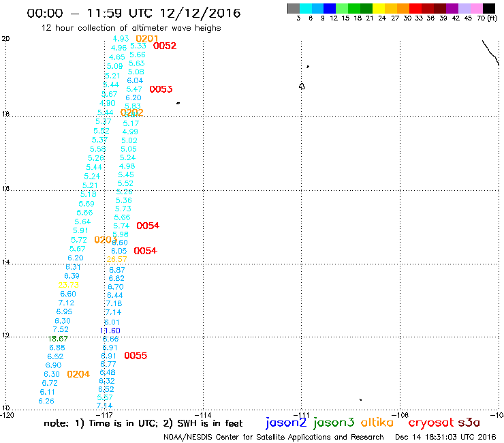The height and width of the screenshot is (443, 504).
Task: Click the wave height value 5.17
Action: pos(131,123)
